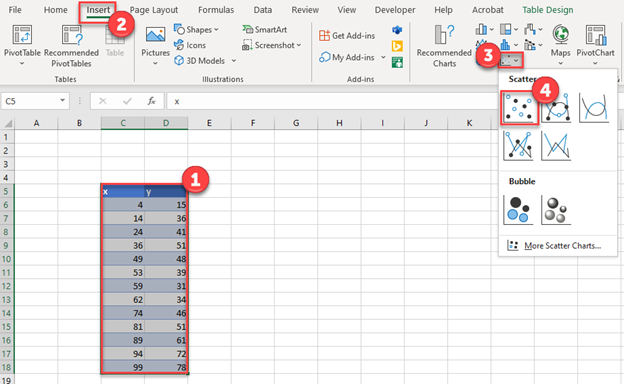Switch to the Data tab
The image size is (624, 384).
(263, 10)
